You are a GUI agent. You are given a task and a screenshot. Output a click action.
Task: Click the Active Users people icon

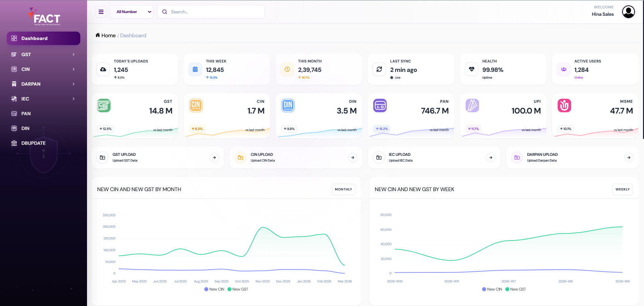coord(564,69)
